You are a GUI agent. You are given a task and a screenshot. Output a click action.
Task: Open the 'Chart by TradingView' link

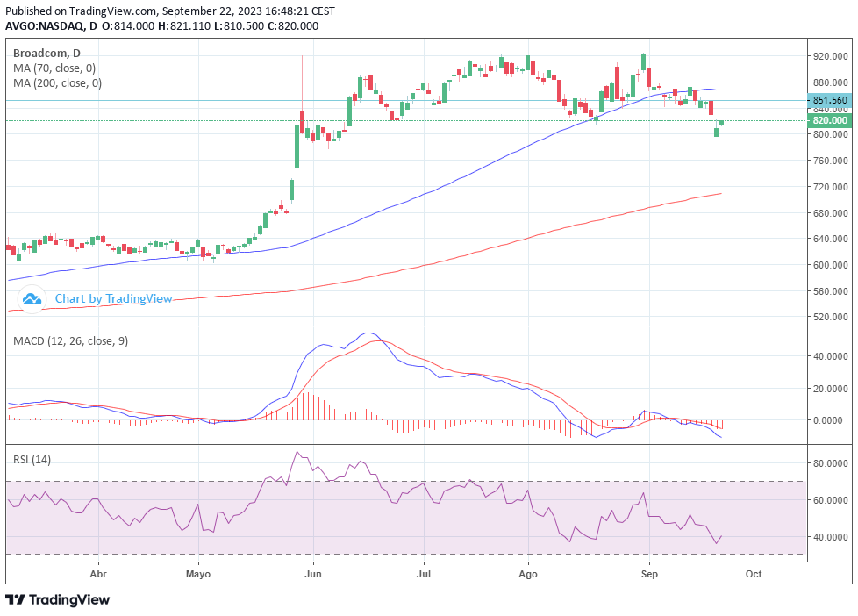click(113, 299)
